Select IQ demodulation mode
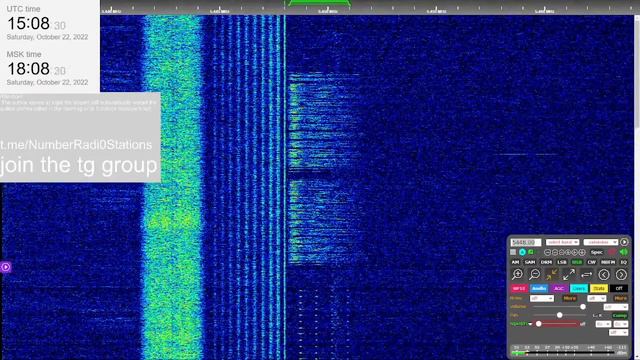The image size is (640, 360). (x=624, y=262)
